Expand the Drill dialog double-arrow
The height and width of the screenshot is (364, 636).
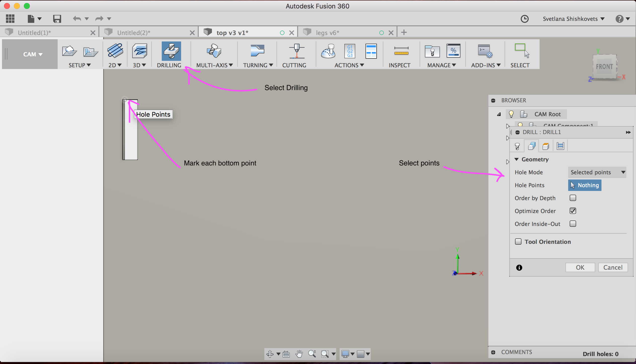point(628,132)
